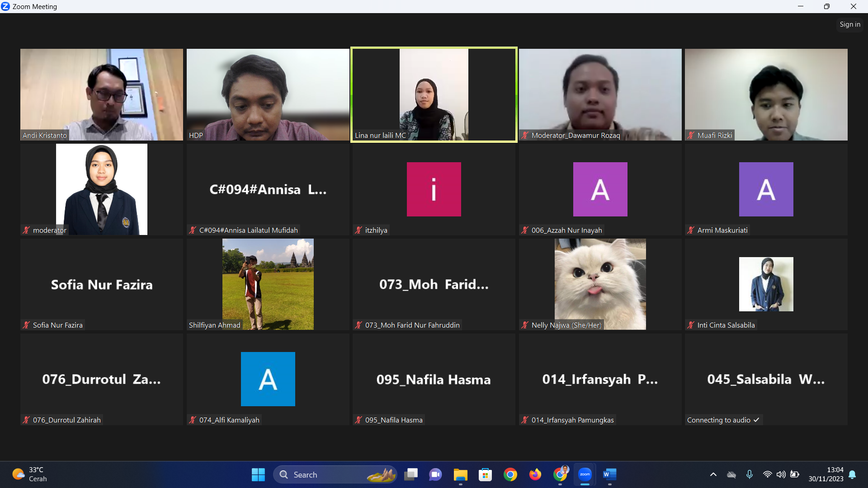Screen dimensions: 868x488
Task: Open Firefox from the taskbar
Action: coord(535,474)
